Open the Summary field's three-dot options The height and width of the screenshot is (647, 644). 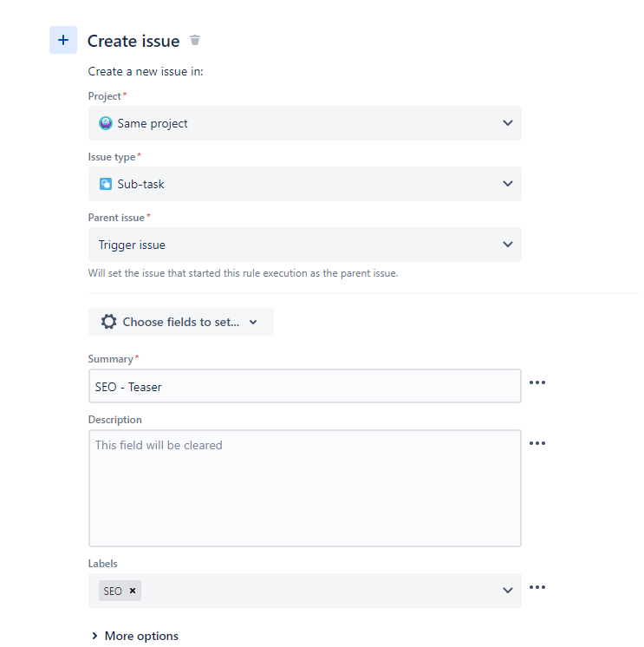tap(537, 382)
